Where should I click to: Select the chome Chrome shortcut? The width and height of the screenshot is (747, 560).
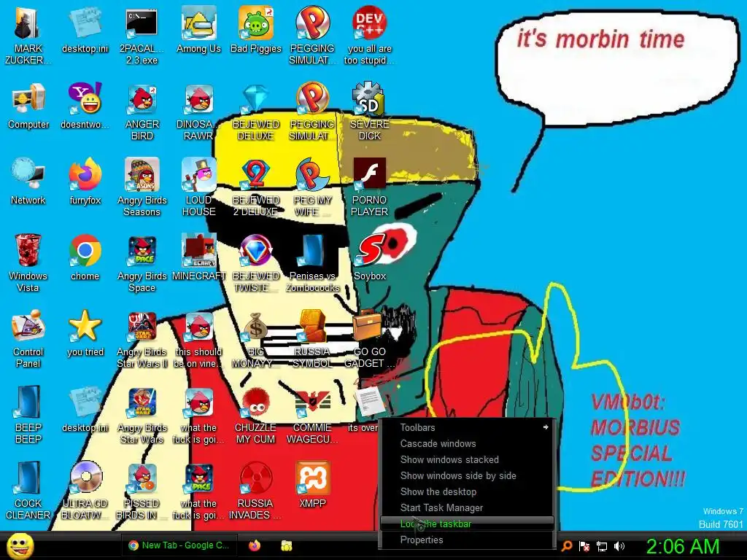[x=85, y=257]
